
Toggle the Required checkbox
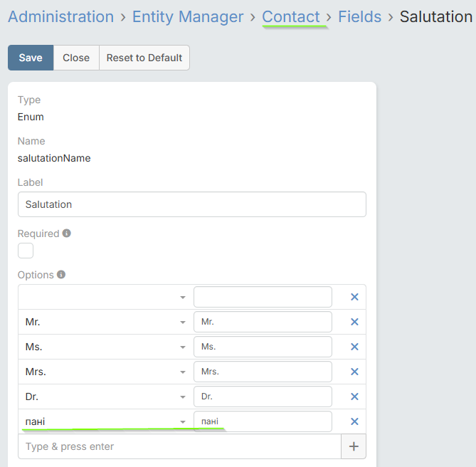26,251
